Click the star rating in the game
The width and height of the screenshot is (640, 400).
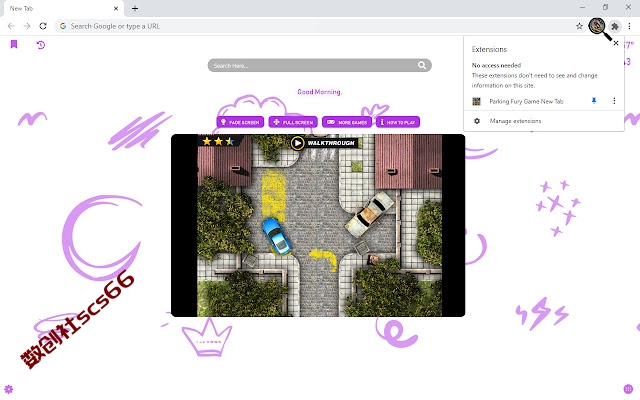tap(219, 141)
